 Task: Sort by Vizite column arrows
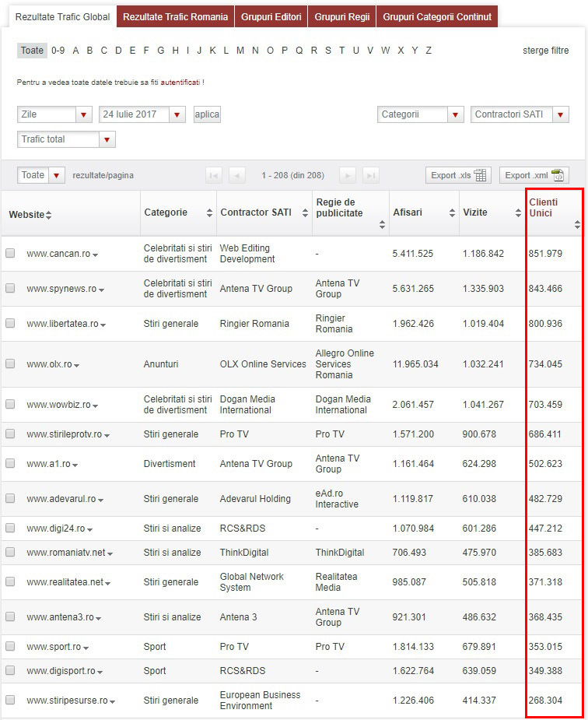click(x=514, y=212)
